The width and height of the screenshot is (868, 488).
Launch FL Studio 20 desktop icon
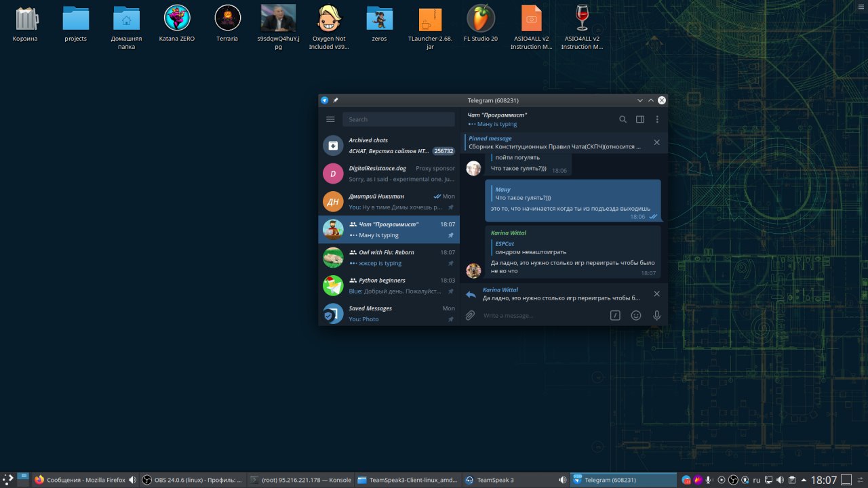(x=481, y=24)
